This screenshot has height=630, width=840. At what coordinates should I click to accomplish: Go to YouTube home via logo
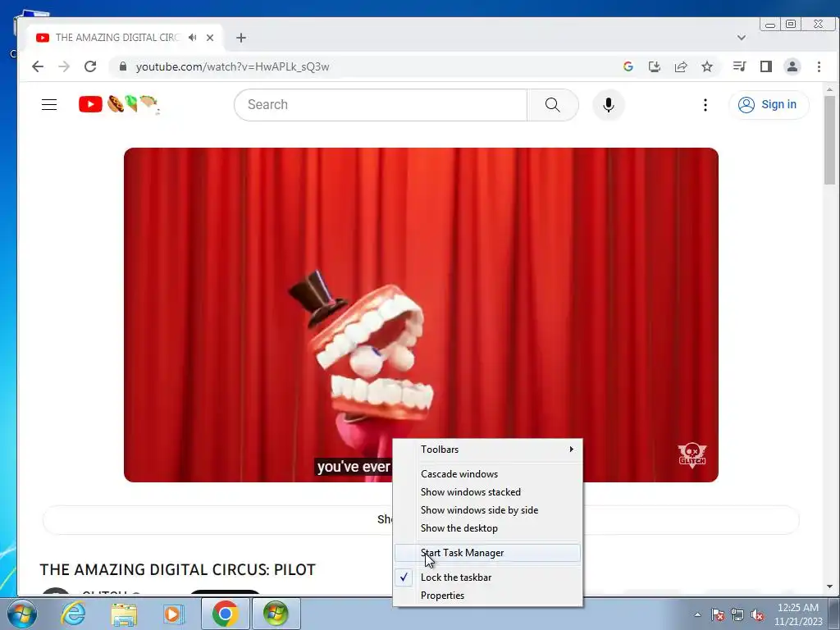(119, 104)
